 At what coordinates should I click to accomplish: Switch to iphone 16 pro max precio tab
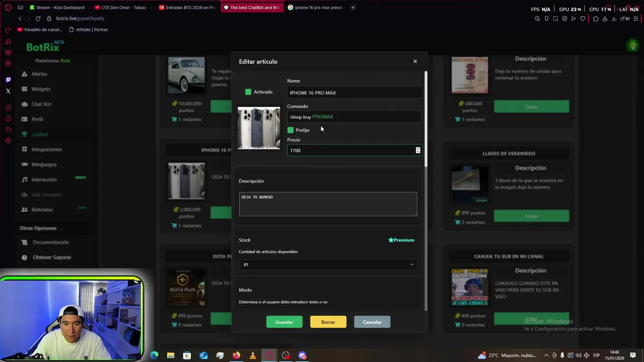tap(315, 8)
